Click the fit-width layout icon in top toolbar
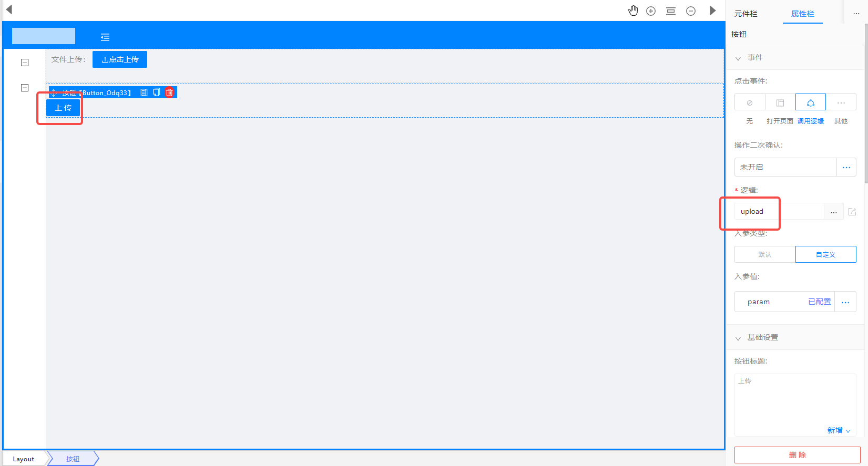 (671, 11)
